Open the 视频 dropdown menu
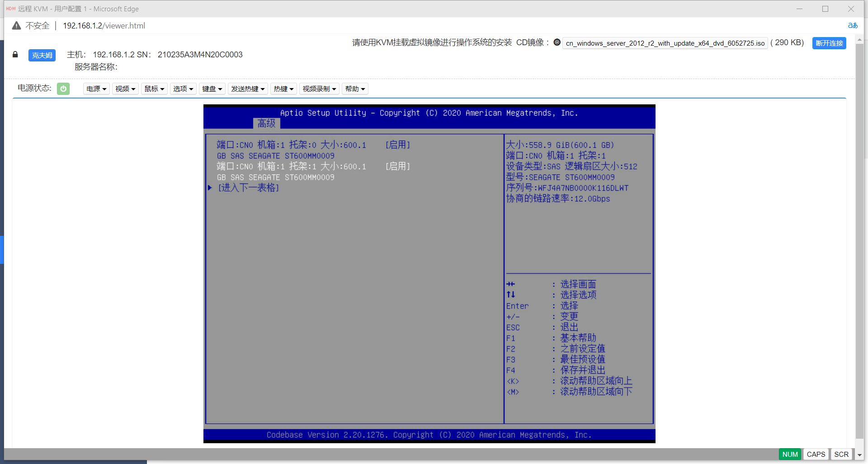Viewport: 868px width, 464px height. click(125, 89)
